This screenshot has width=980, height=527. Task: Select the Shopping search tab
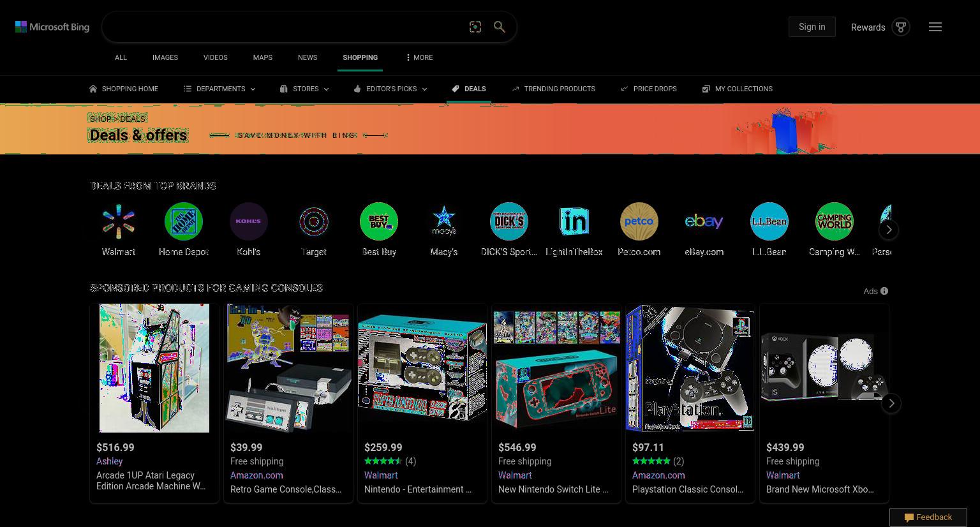pyautogui.click(x=360, y=57)
